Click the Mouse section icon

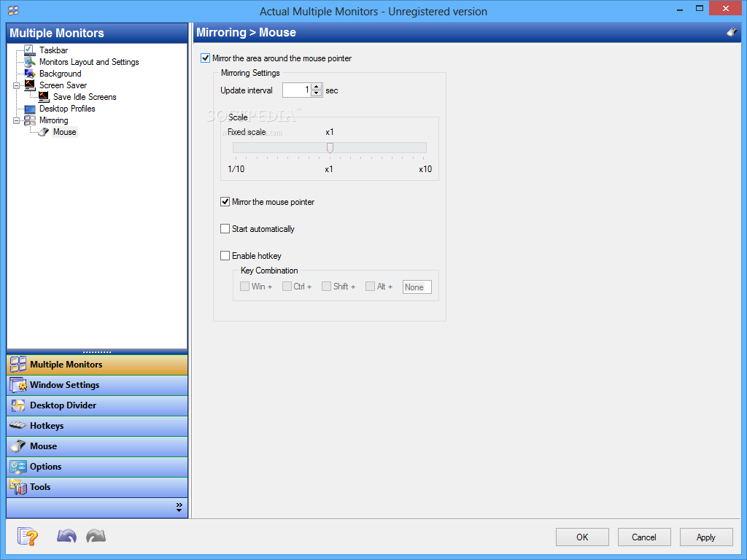click(18, 446)
